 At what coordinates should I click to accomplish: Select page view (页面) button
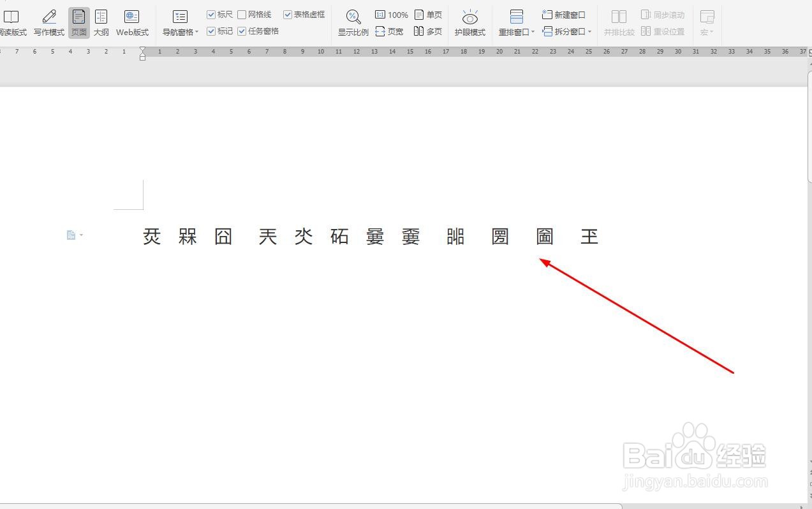[79, 23]
